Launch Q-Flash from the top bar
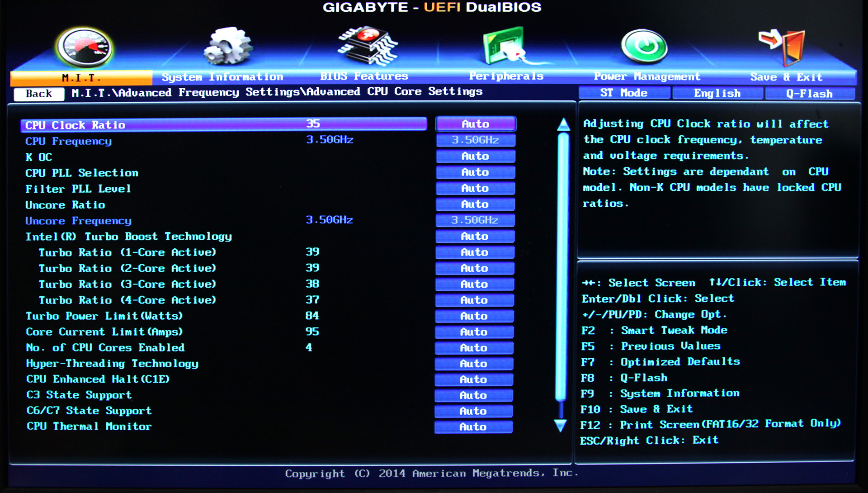 809,94
